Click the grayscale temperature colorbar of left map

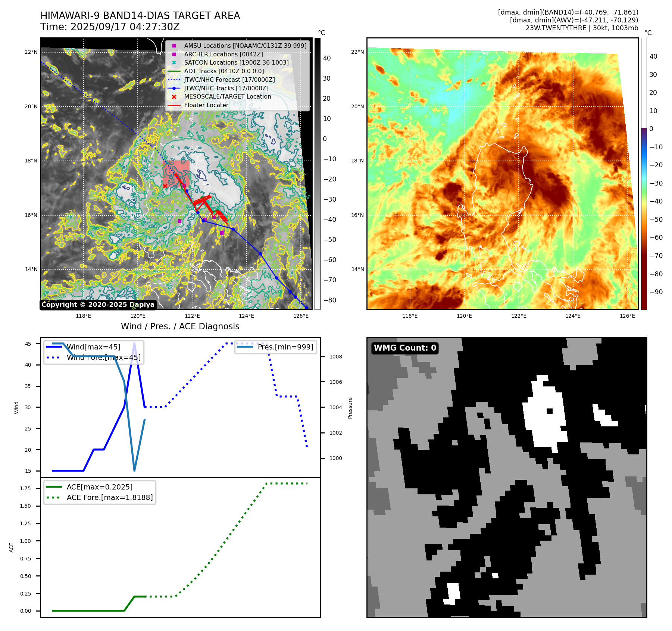[317, 174]
